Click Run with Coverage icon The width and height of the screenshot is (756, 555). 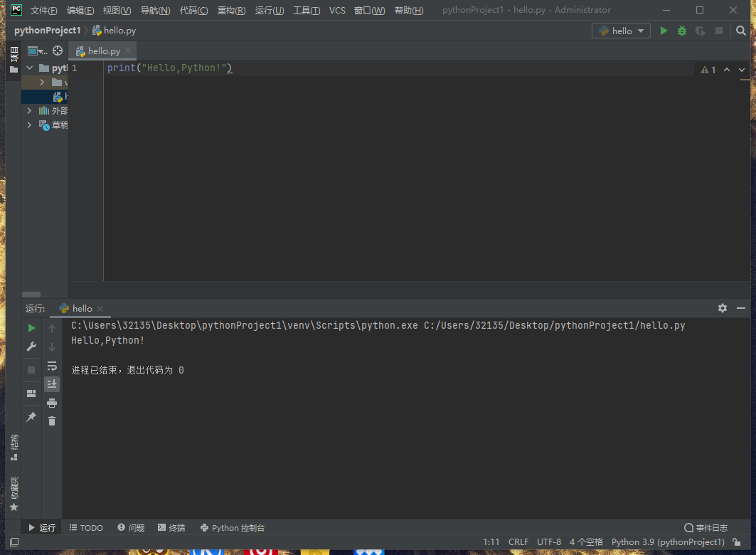pyautogui.click(x=700, y=31)
